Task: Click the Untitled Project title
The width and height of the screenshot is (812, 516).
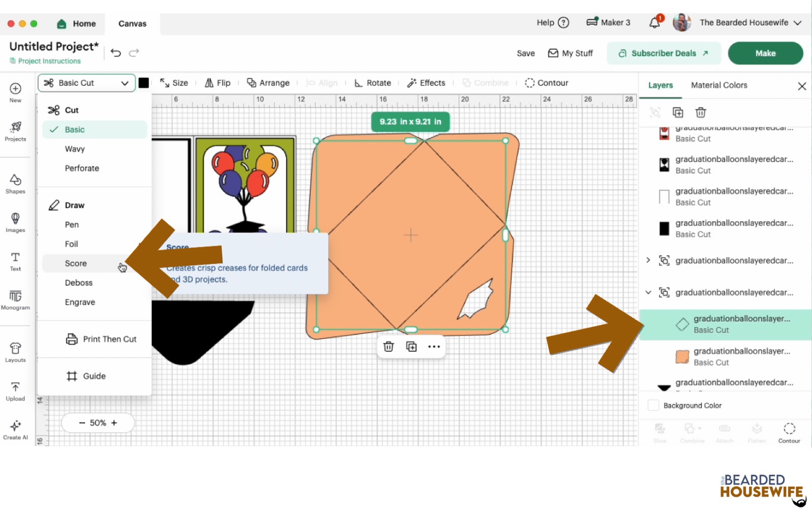Action: click(x=54, y=46)
